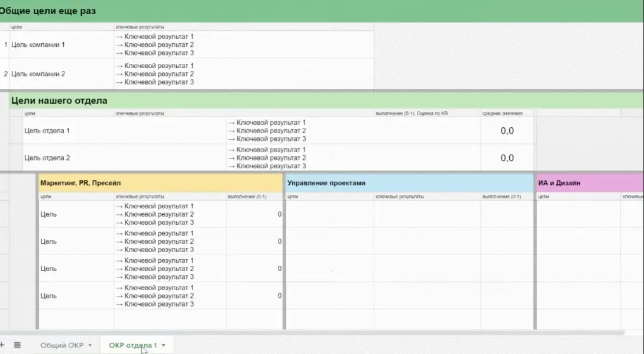Click the add sheet plus icon
Screen dimensions: 644x354
[x=2, y=345]
